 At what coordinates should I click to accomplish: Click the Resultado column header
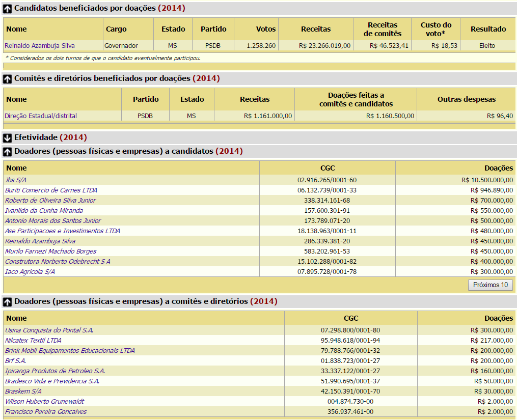click(x=488, y=29)
